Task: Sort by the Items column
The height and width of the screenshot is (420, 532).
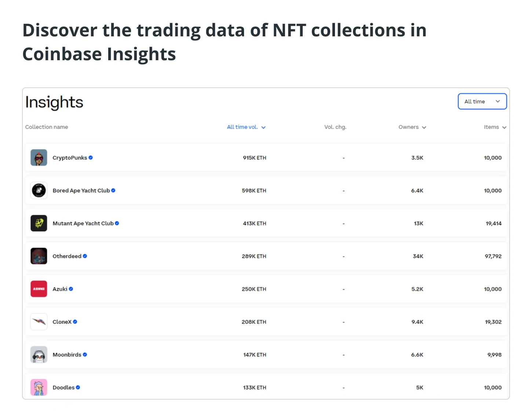Action: pos(495,127)
